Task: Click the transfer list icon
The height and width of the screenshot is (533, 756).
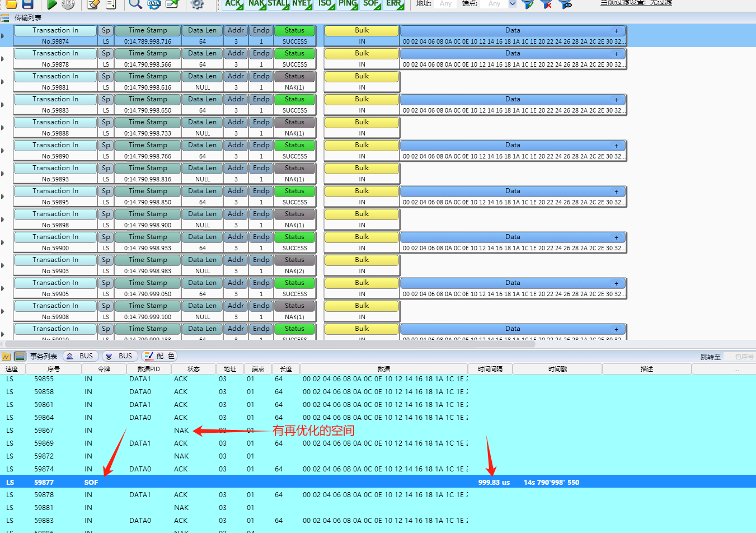Action: [5, 18]
